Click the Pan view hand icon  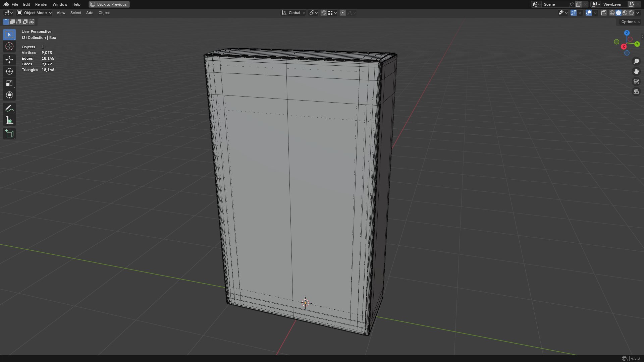(636, 71)
